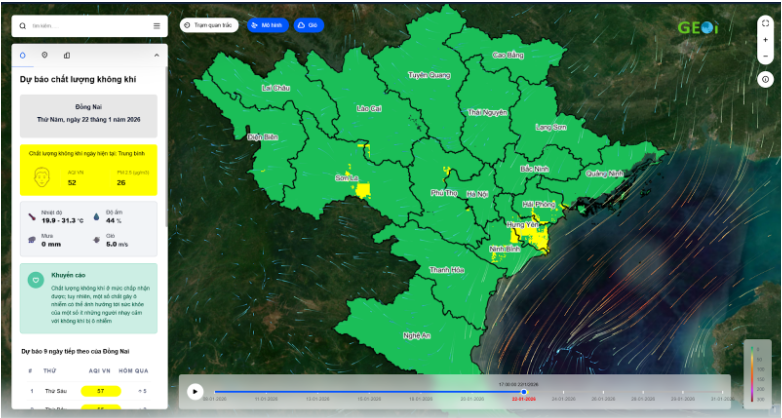Switch to the air quality droplet tab
The height and width of the screenshot is (418, 782).
[23, 55]
